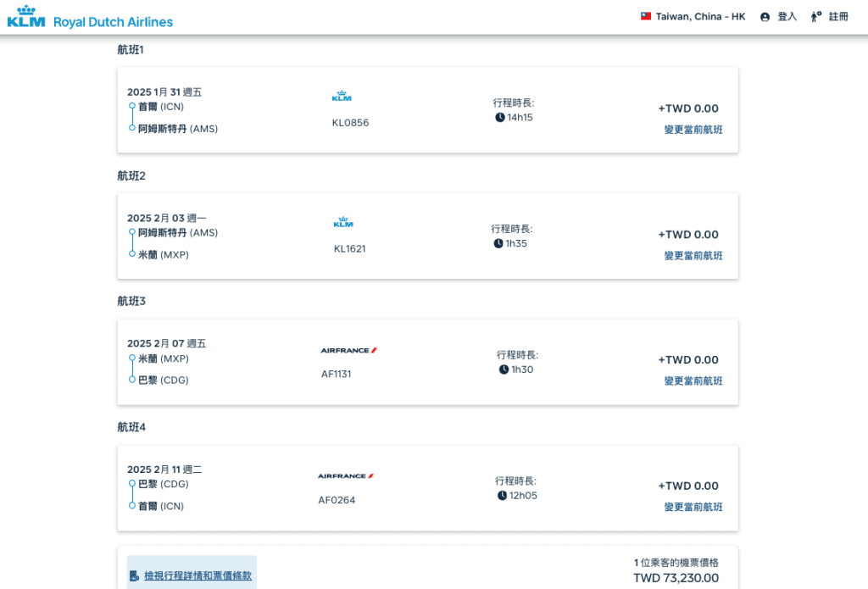
Task: Click the 登入 user profile icon
Action: 765,17
